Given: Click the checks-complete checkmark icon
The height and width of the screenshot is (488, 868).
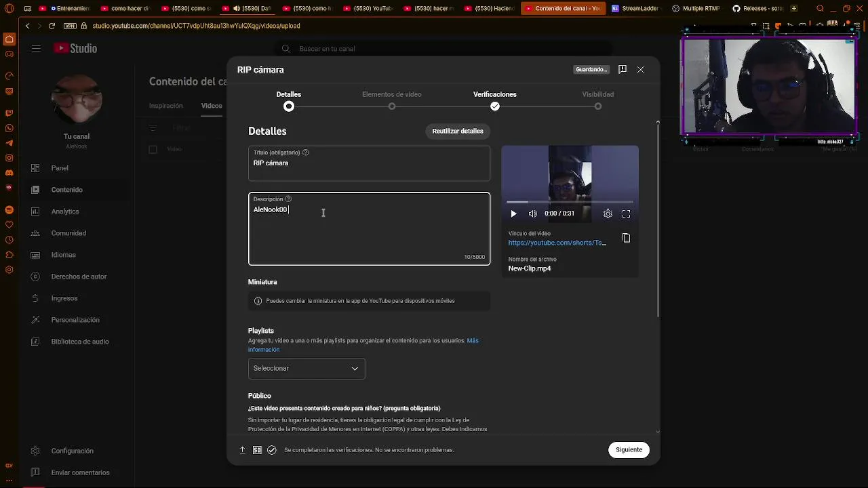Looking at the screenshot, I should (272, 450).
